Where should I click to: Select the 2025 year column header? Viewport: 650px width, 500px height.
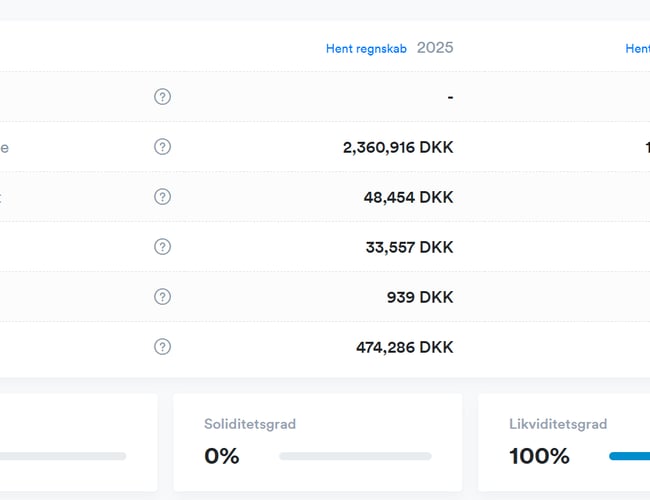pos(435,47)
